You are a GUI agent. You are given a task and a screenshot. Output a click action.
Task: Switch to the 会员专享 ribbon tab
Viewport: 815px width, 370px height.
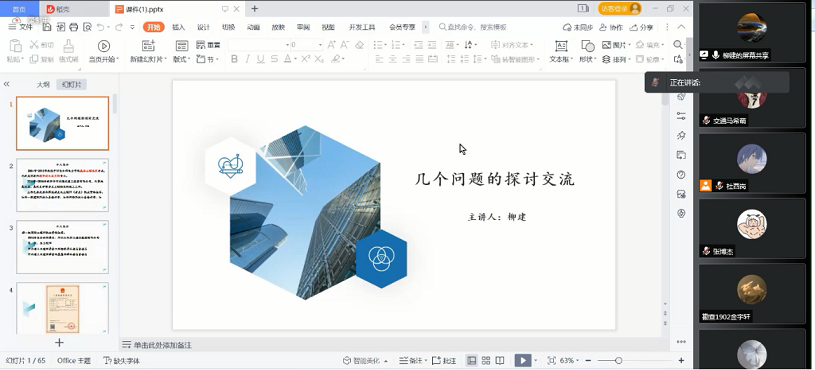tap(402, 27)
